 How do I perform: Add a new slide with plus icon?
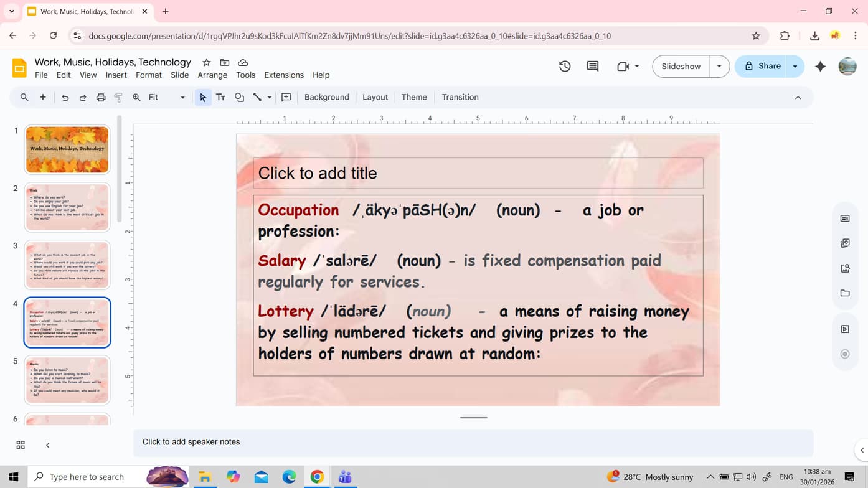pyautogui.click(x=42, y=97)
